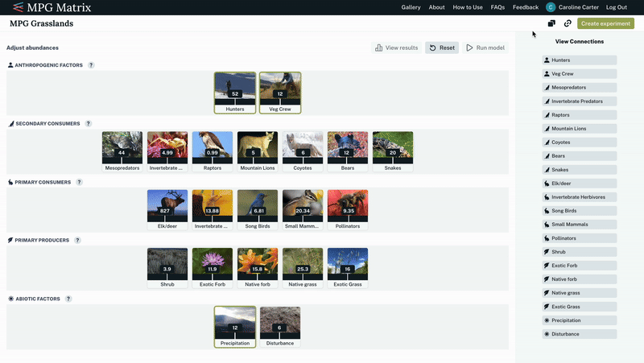Select the Mountain Lions card
Screen dimensions: 644x363
258,151
